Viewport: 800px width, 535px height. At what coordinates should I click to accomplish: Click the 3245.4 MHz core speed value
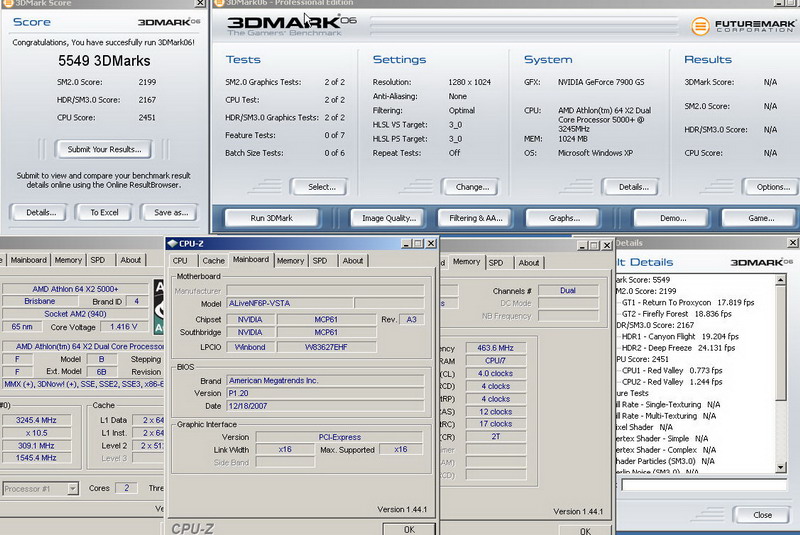pos(36,420)
